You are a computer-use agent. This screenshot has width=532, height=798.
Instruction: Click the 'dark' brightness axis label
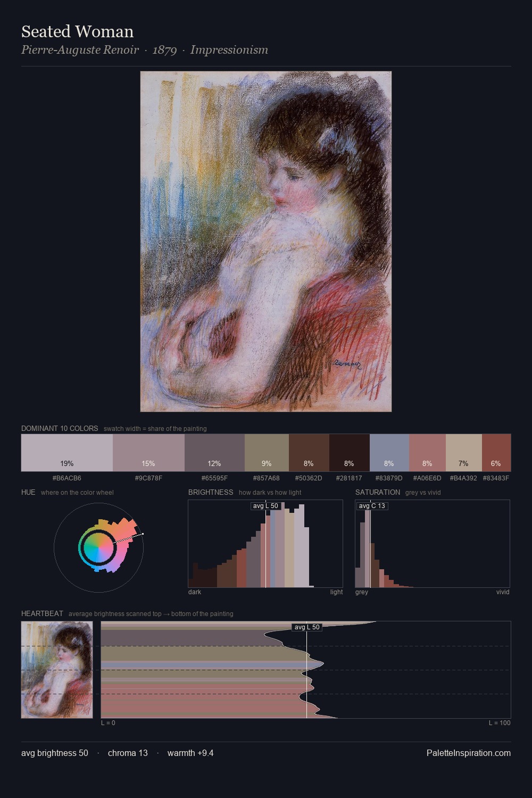click(195, 592)
